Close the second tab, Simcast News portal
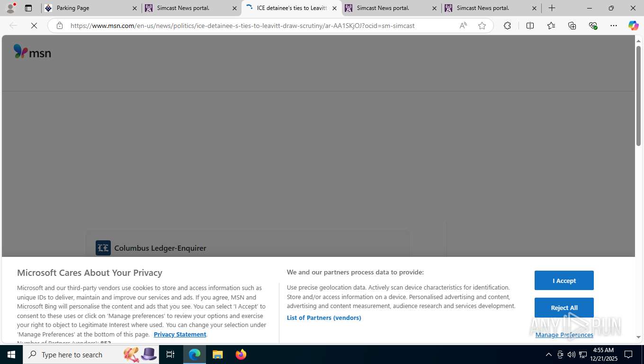Screen dimensions: 644x364 234,8
